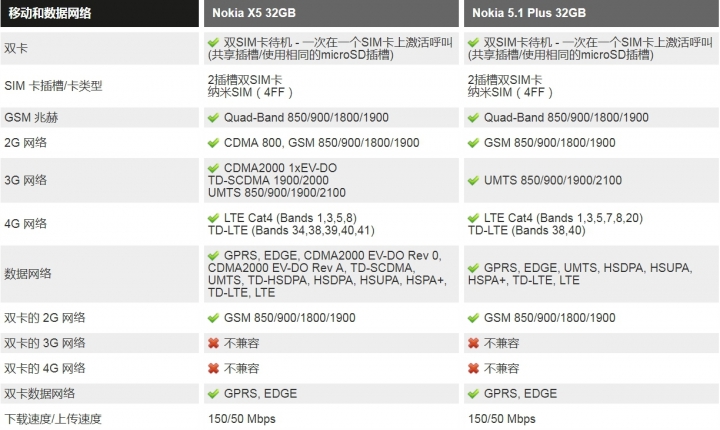This screenshot has width=720, height=430.
Task: Click the 双卡 row label
Action: 16,49
